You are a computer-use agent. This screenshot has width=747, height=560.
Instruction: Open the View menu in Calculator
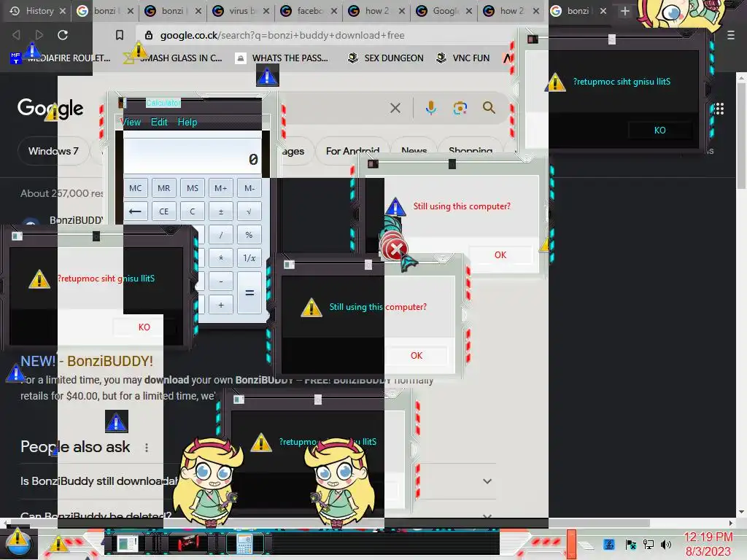pyautogui.click(x=131, y=122)
